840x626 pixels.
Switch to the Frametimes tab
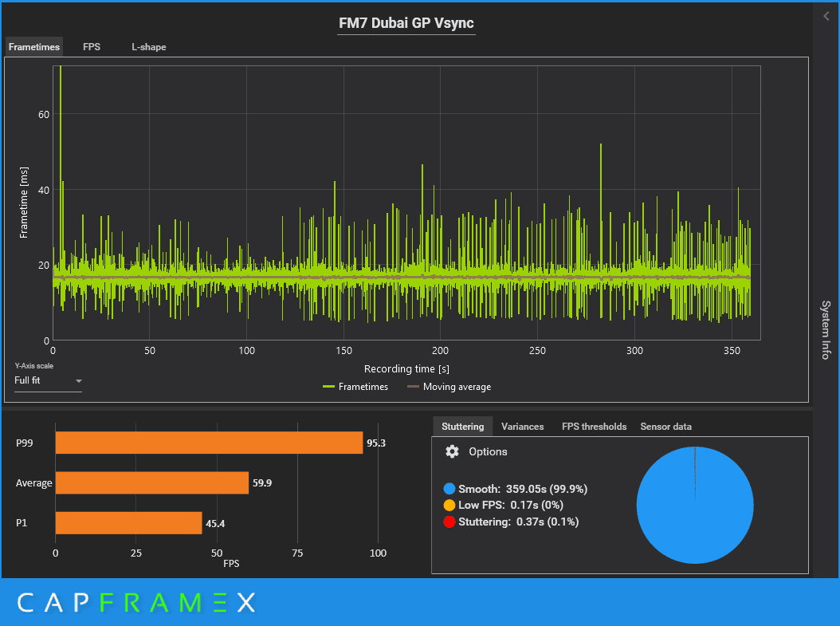[34, 46]
